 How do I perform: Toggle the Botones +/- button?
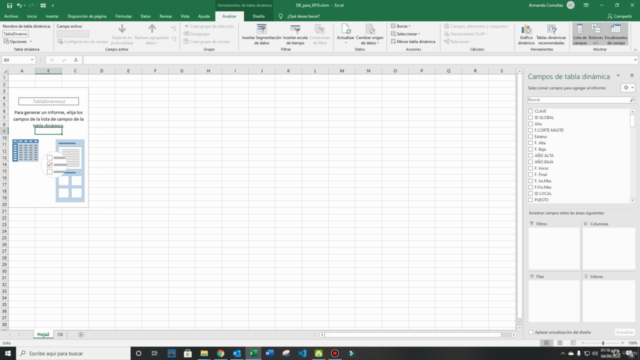(596, 34)
